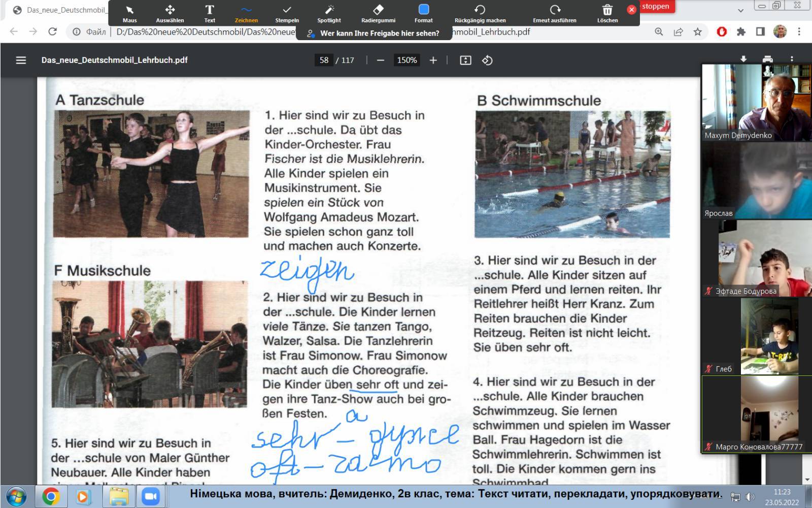Toggle fit to page view
Viewport: 812px width, 508px height.
pyautogui.click(x=465, y=60)
